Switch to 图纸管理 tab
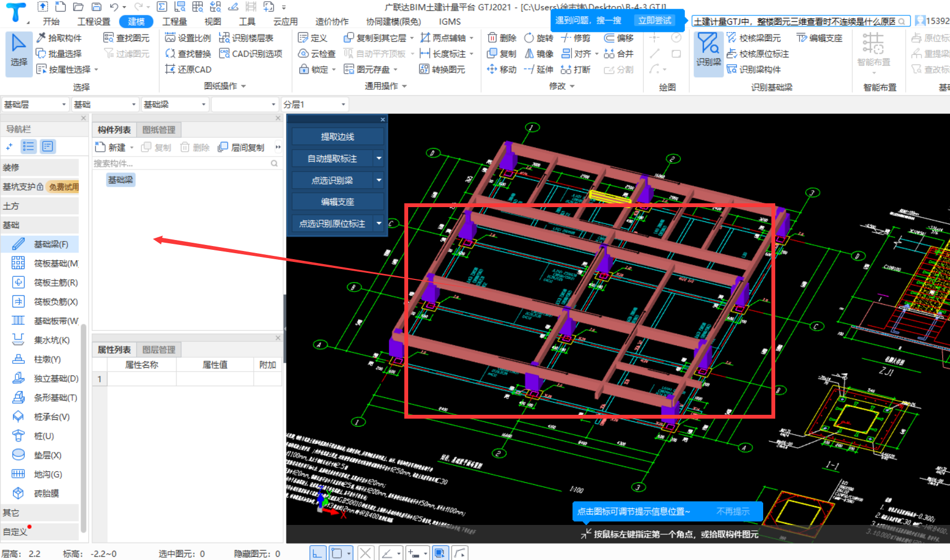 point(159,130)
